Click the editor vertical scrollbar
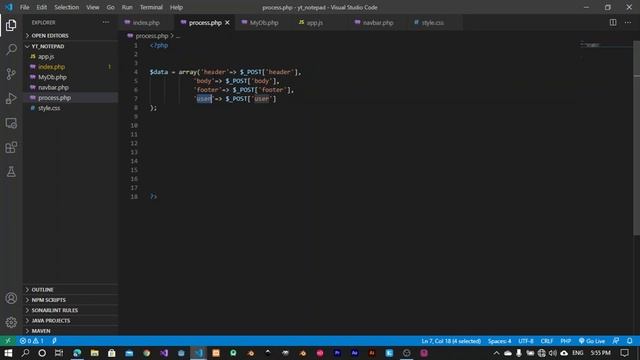640x360 pixels. pos(636,139)
